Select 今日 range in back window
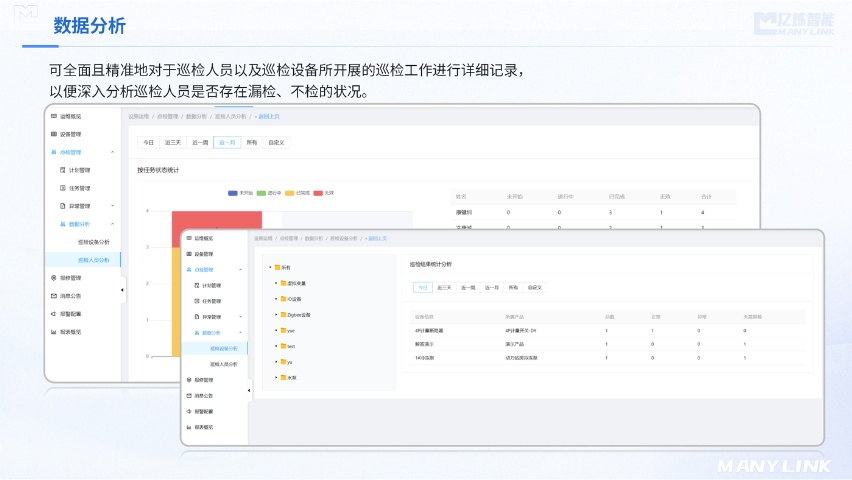This screenshot has width=852, height=480. 148,142
